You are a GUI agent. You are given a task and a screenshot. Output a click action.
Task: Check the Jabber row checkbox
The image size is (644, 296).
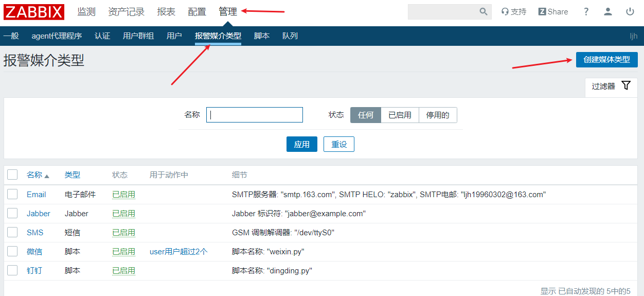(x=12, y=213)
